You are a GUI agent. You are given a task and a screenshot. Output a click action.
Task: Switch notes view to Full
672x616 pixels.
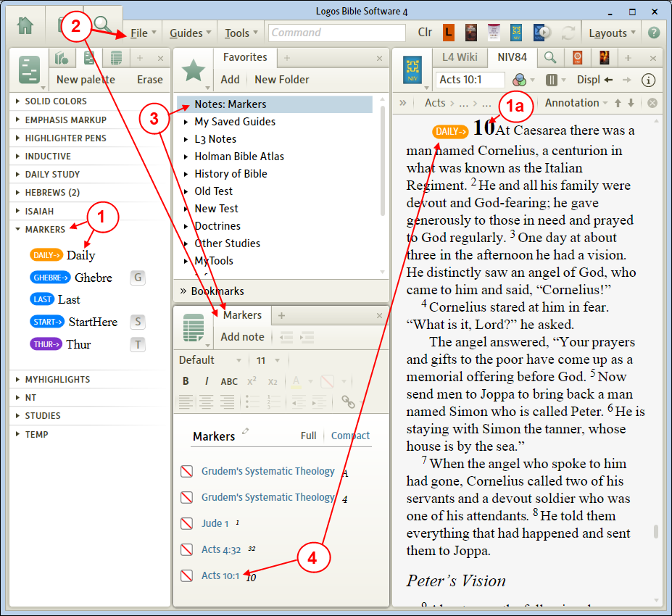click(308, 436)
